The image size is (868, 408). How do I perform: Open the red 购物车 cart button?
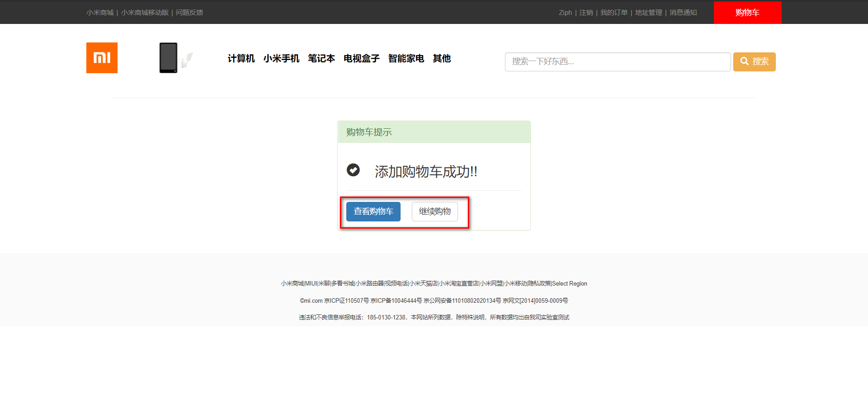click(747, 13)
